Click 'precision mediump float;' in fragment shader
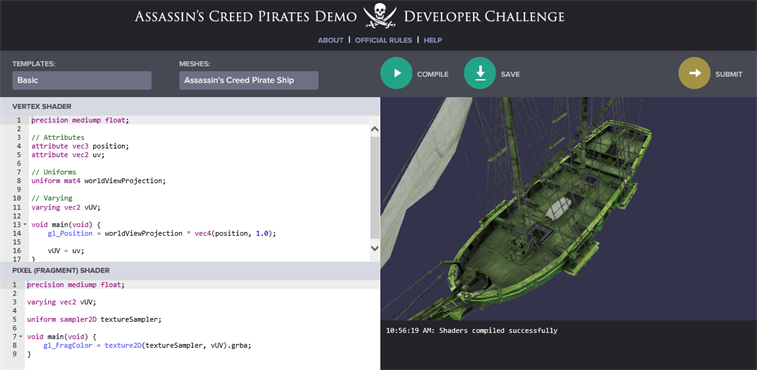The height and width of the screenshot is (370, 757). (x=76, y=285)
